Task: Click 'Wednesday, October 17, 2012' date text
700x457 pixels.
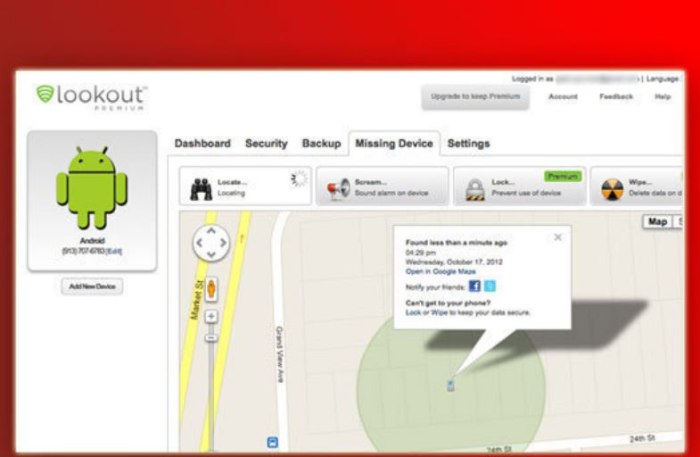Action: pos(454,262)
